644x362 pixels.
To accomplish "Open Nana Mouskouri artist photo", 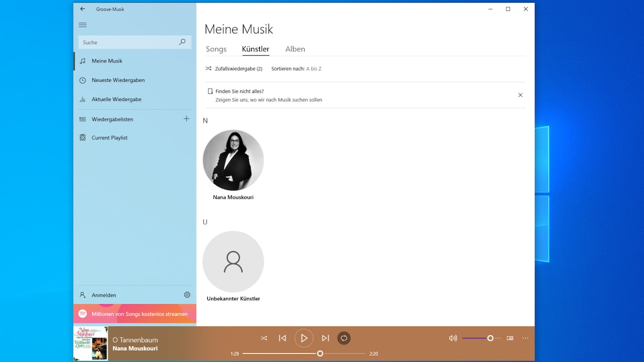I will coord(233,160).
